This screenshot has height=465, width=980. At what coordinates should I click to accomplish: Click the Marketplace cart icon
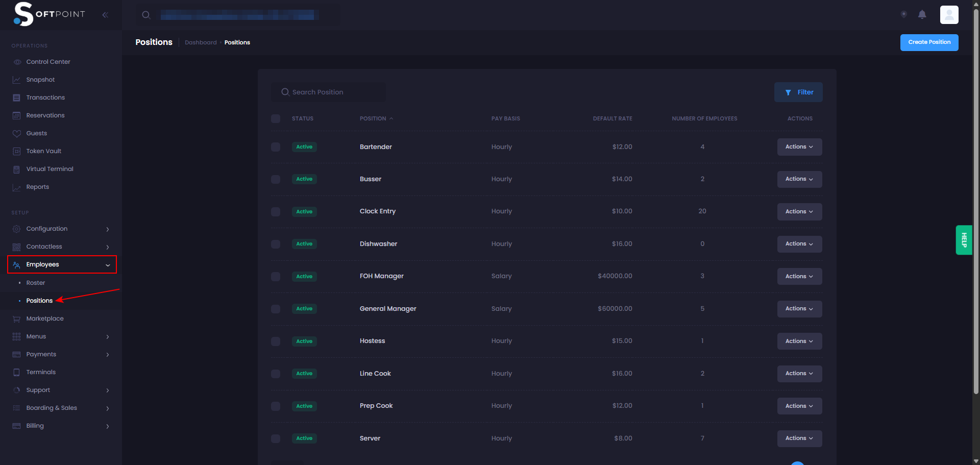pos(16,319)
